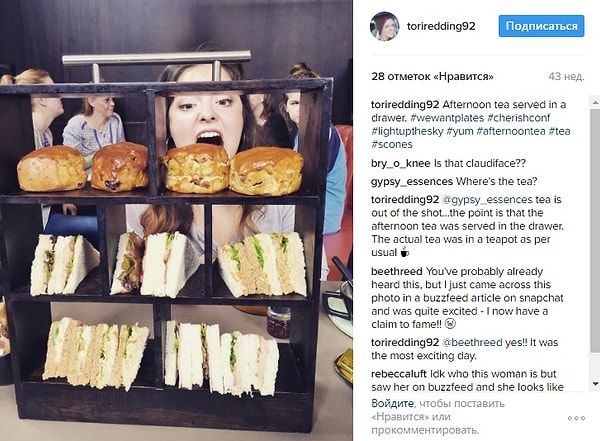Click the 28 отметок «Нравится» likes count

click(x=432, y=77)
